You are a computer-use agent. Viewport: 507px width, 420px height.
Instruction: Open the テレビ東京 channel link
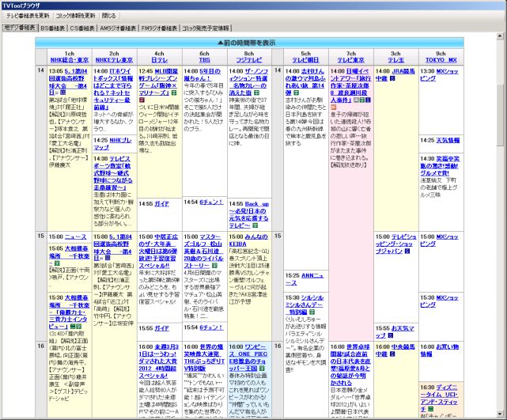(x=351, y=60)
